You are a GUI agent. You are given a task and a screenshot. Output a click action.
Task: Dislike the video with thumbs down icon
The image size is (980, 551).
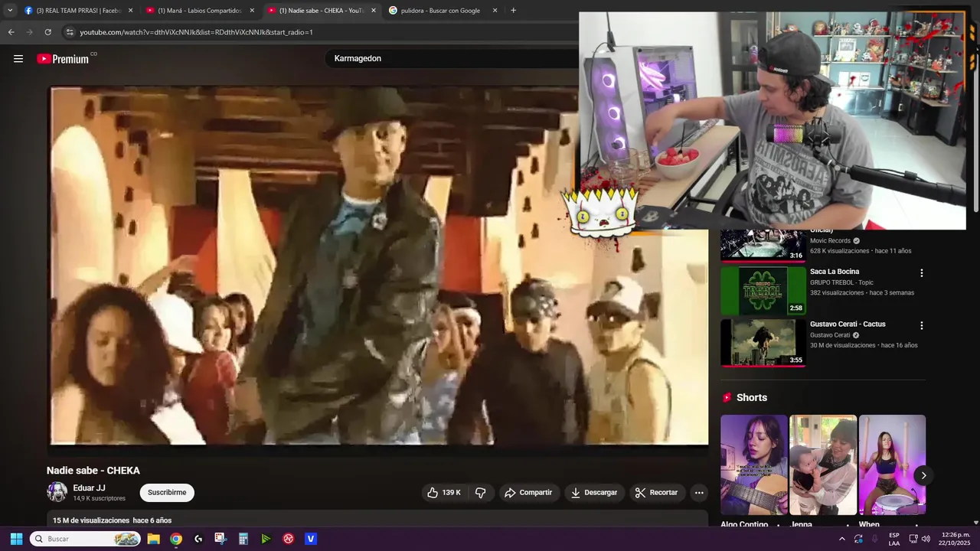[x=481, y=493]
